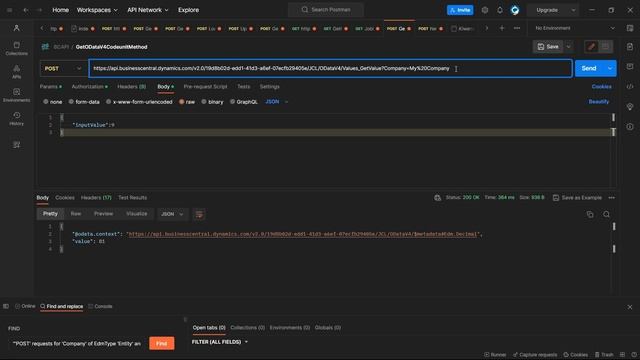The image size is (640, 360).
Task: Open request info icon in right sidebar
Action: pos(630,127)
